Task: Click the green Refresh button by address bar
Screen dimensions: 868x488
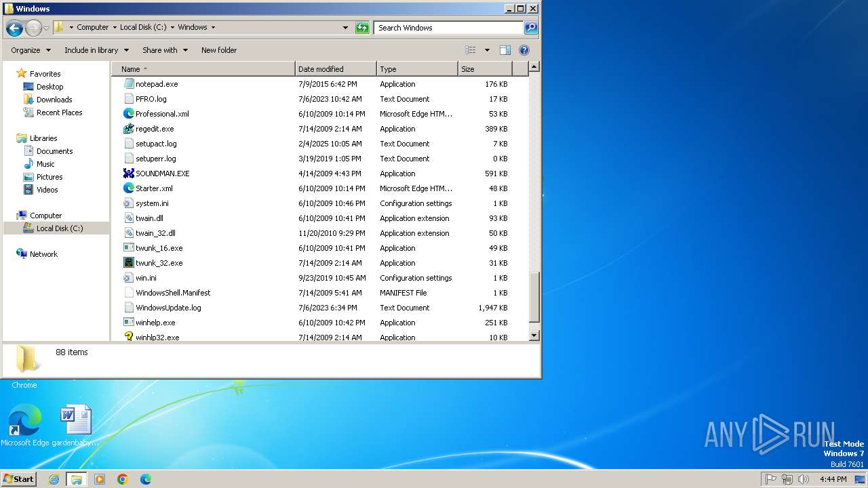Action: [363, 28]
